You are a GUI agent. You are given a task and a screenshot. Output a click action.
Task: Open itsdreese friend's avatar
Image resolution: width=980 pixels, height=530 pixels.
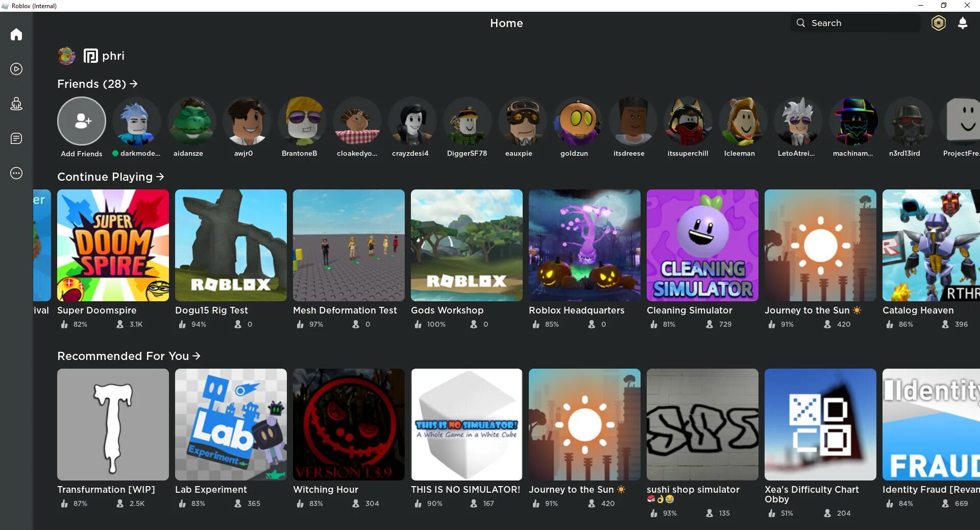[x=633, y=121]
